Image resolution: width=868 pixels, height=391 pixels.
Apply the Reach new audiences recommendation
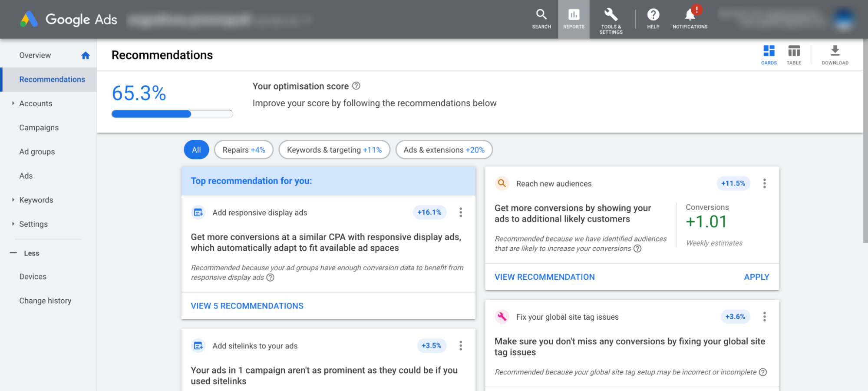coord(756,277)
